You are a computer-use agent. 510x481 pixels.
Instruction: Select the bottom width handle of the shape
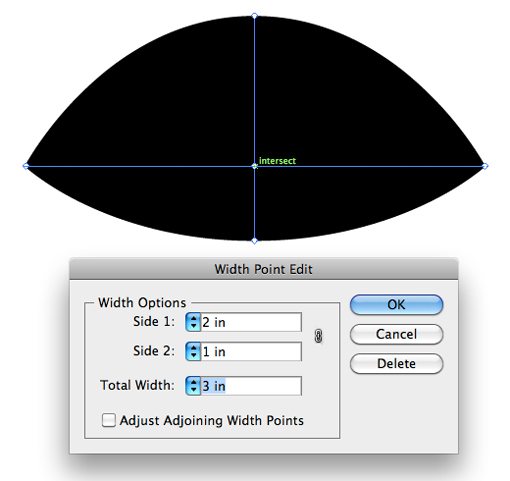point(254,241)
